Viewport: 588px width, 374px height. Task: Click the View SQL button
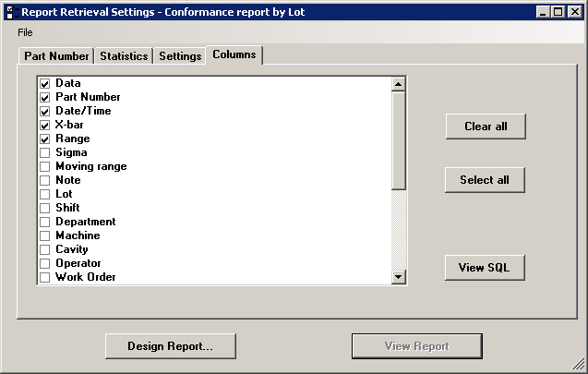coord(485,268)
